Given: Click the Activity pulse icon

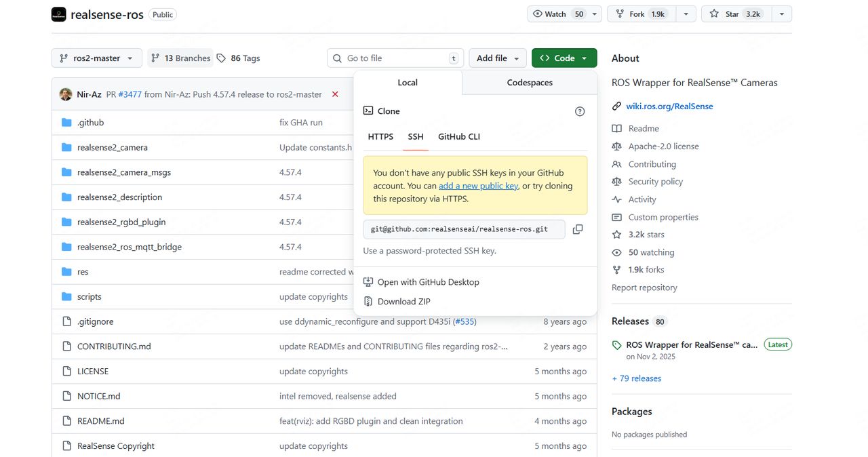Looking at the screenshot, I should [616, 199].
